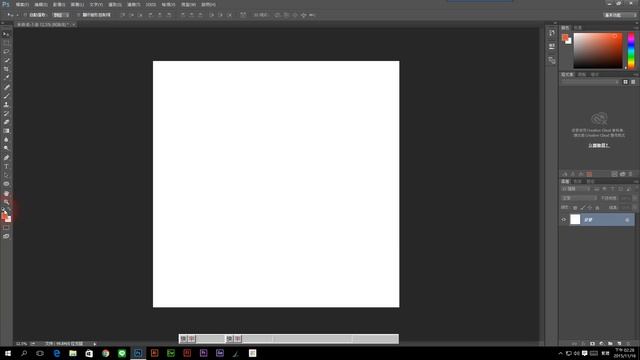The width and height of the screenshot is (640, 360).
Task: Toggle lock position icon in Layers panel
Action: 590,208
